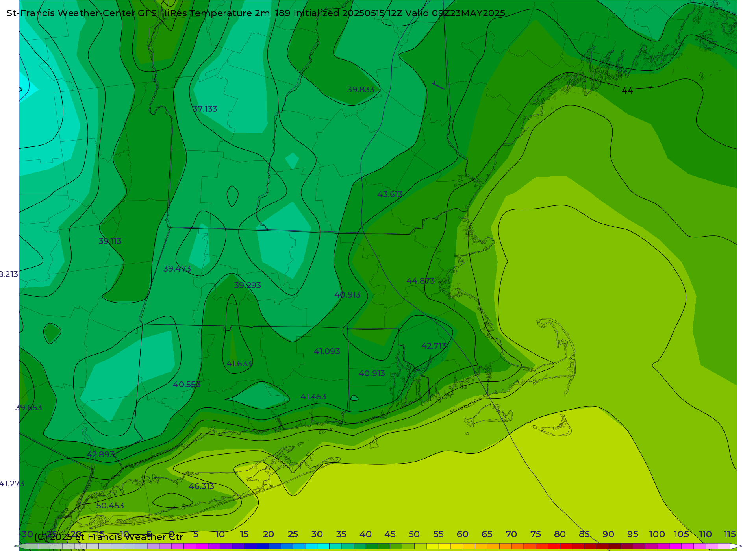Click the 110 color scale label
Image resolution: width=756 pixels, height=551 pixels.
pos(706,534)
